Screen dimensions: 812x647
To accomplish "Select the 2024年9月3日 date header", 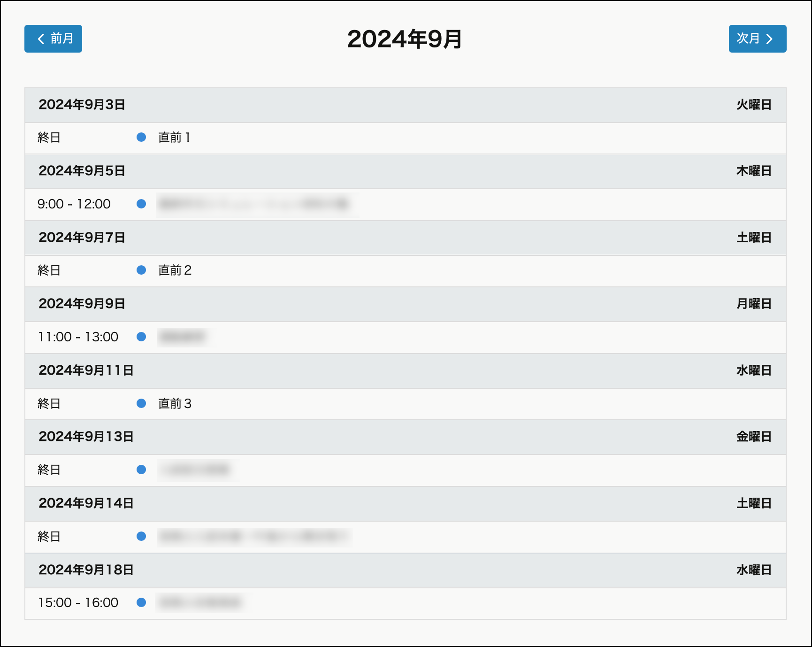I will 82,105.
